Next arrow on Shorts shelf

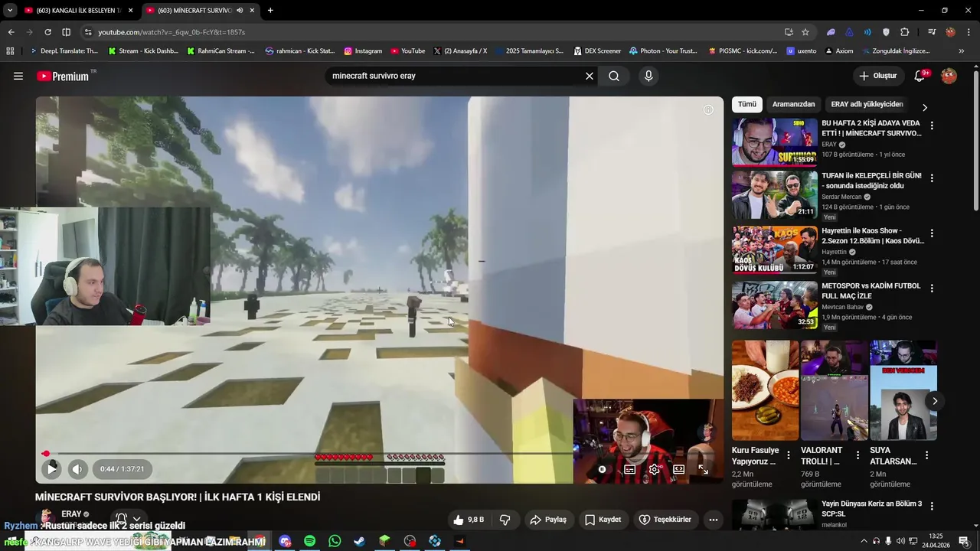(934, 401)
